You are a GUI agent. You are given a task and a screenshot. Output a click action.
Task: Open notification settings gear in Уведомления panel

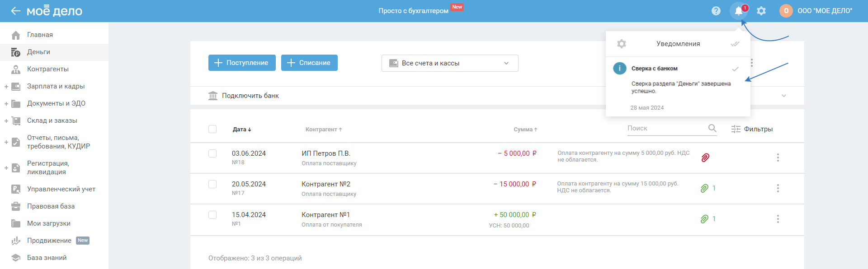(622, 44)
